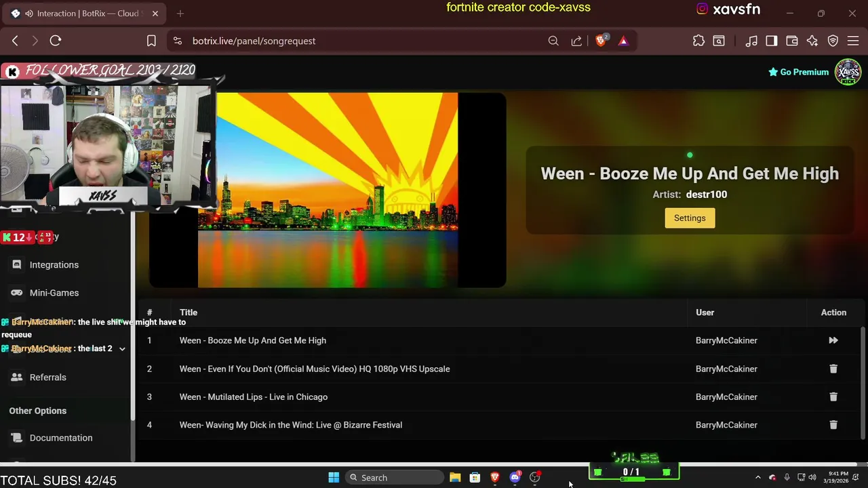The height and width of the screenshot is (488, 868).
Task: Show hidden system tray icons
Action: click(x=758, y=478)
